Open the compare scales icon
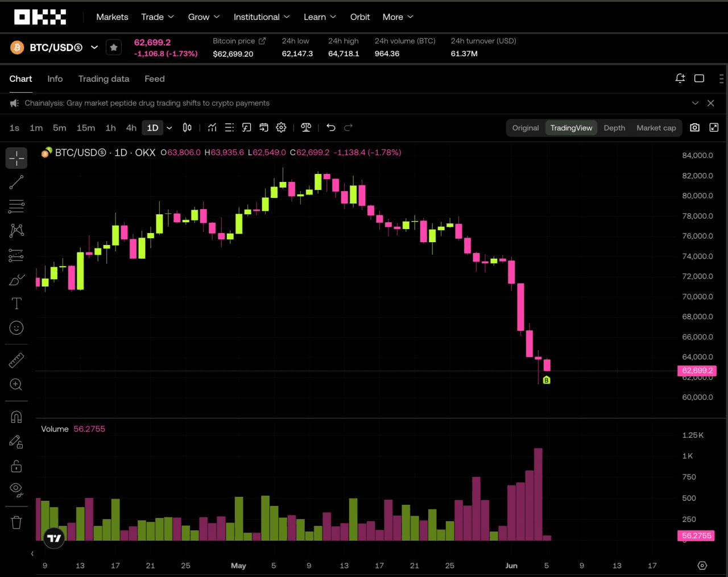The image size is (728, 577). [x=306, y=128]
